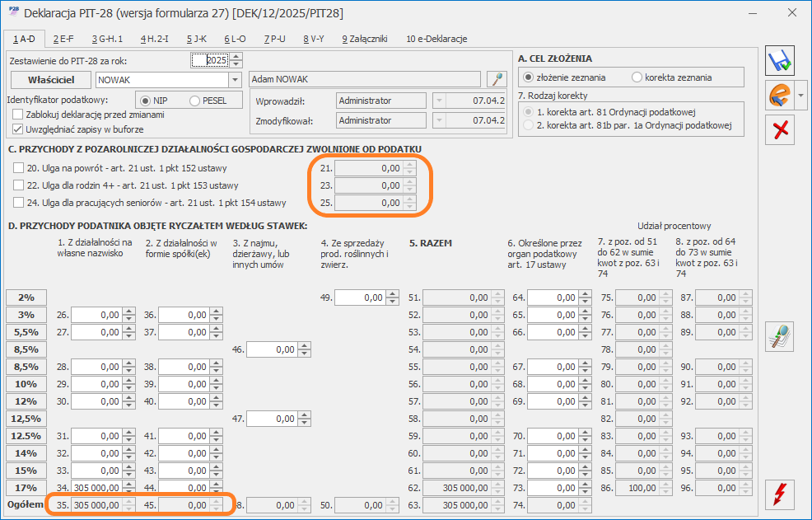The height and width of the screenshot is (520, 812).
Task: Check 'Ulga na powrót' checkbox (field 20)
Action: click(19, 167)
